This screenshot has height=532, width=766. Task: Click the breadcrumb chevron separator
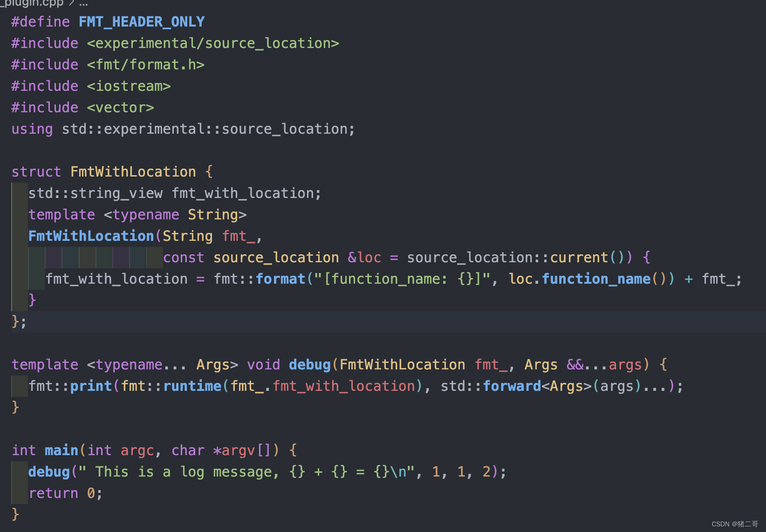click(x=71, y=4)
